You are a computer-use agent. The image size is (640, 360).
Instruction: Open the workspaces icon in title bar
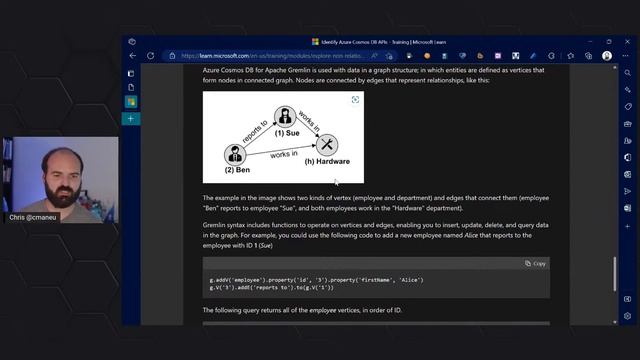(132, 42)
